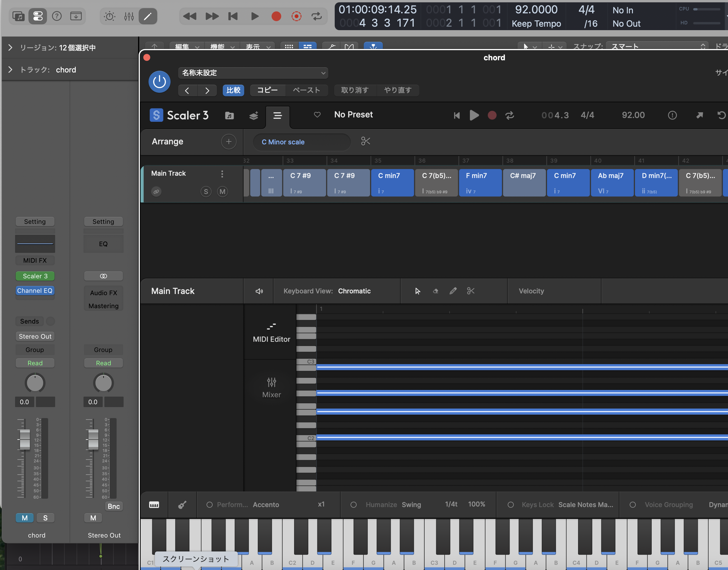The width and height of the screenshot is (728, 570).
Task: Select the pencil draw tool in Scaler's editor
Action: (453, 291)
